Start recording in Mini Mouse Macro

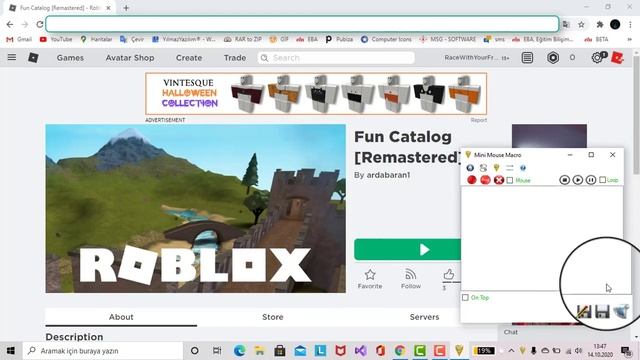point(472,180)
